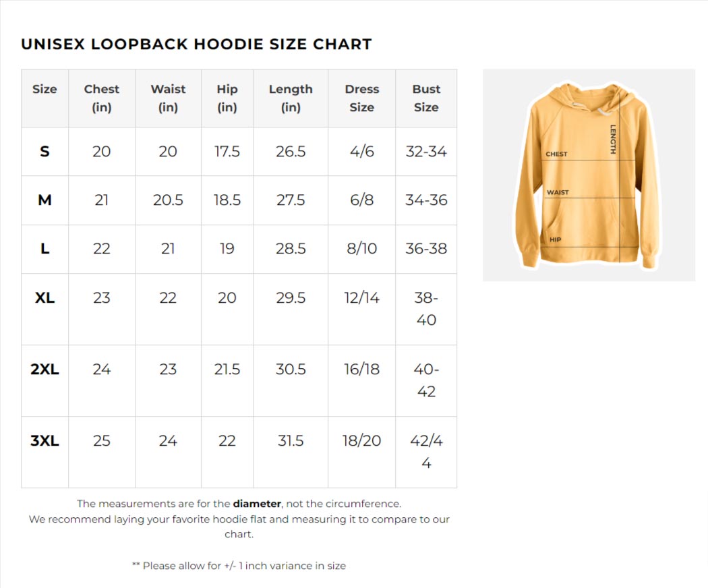
Task: Click the Chest (in) column header
Action: point(101,98)
